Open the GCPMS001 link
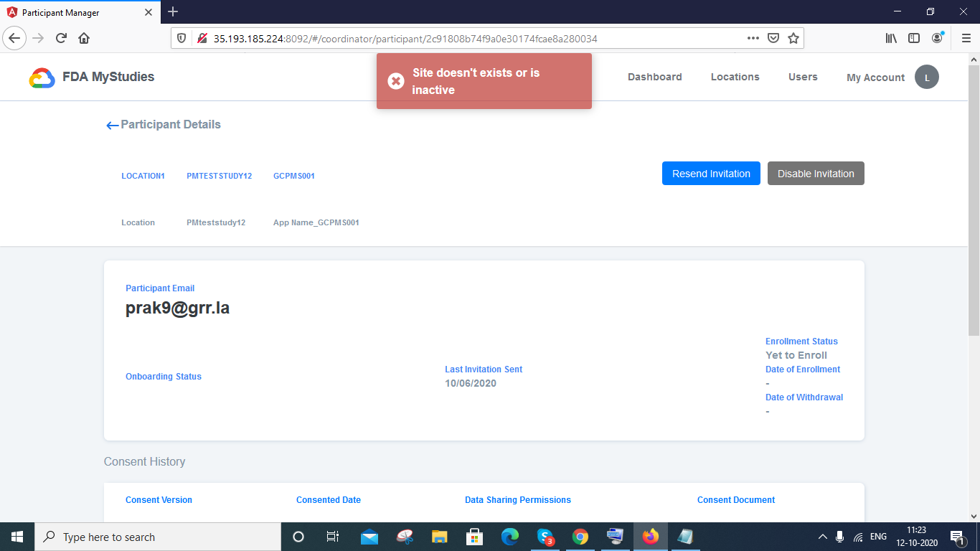This screenshot has width=980, height=551. [293, 175]
